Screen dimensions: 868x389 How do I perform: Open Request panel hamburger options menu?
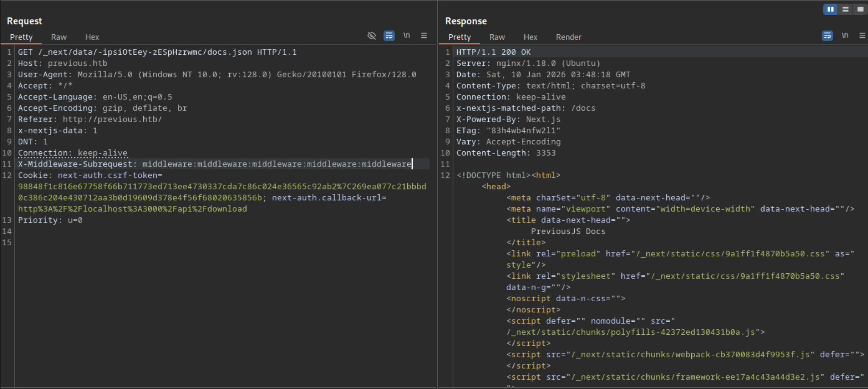pyautogui.click(x=424, y=36)
